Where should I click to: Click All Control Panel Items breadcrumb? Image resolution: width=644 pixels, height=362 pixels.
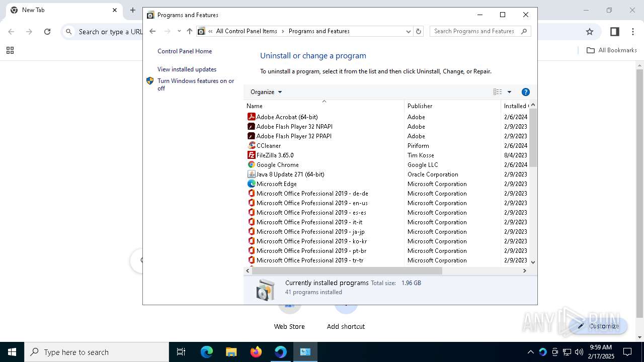click(x=247, y=31)
